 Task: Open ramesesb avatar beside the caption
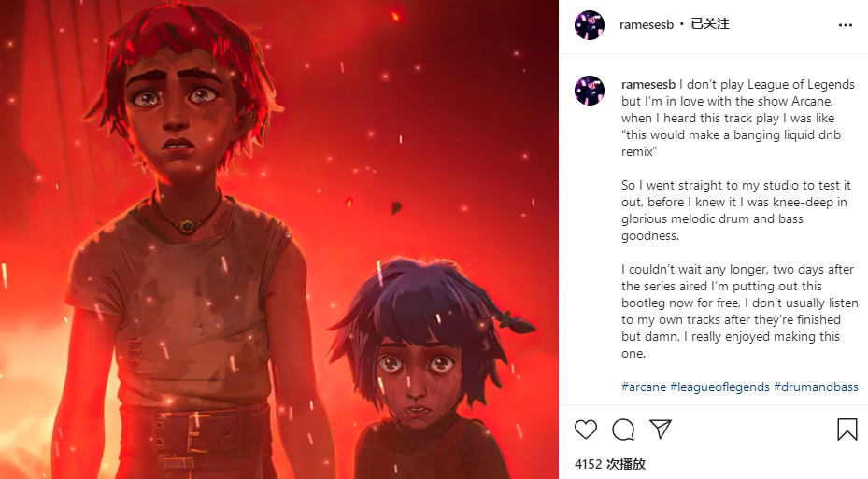tap(589, 91)
